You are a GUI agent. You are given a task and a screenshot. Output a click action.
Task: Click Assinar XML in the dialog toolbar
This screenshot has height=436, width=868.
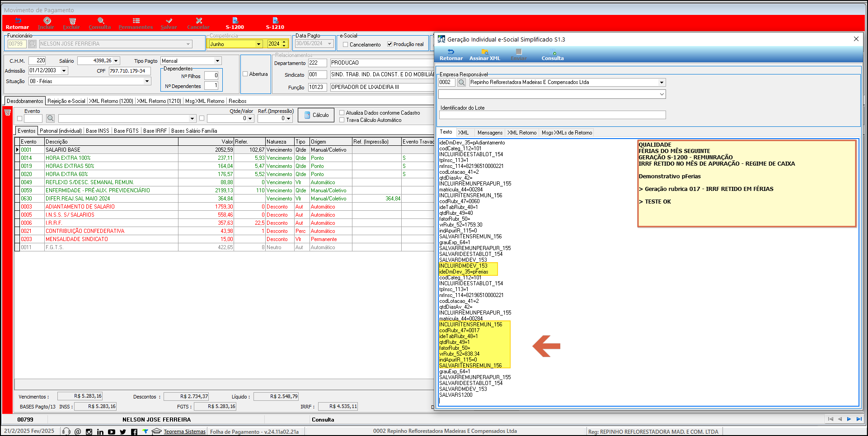pyautogui.click(x=485, y=55)
